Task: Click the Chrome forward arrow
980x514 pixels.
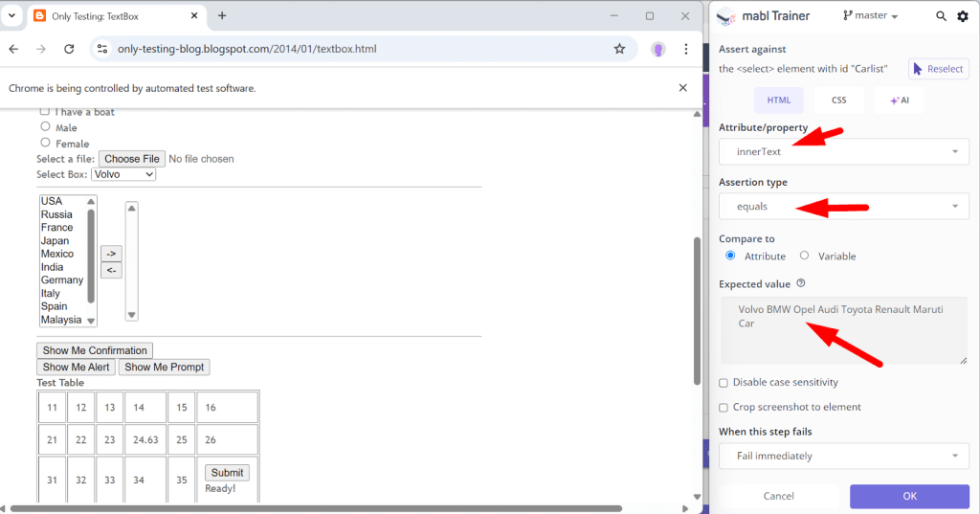Action: point(41,49)
